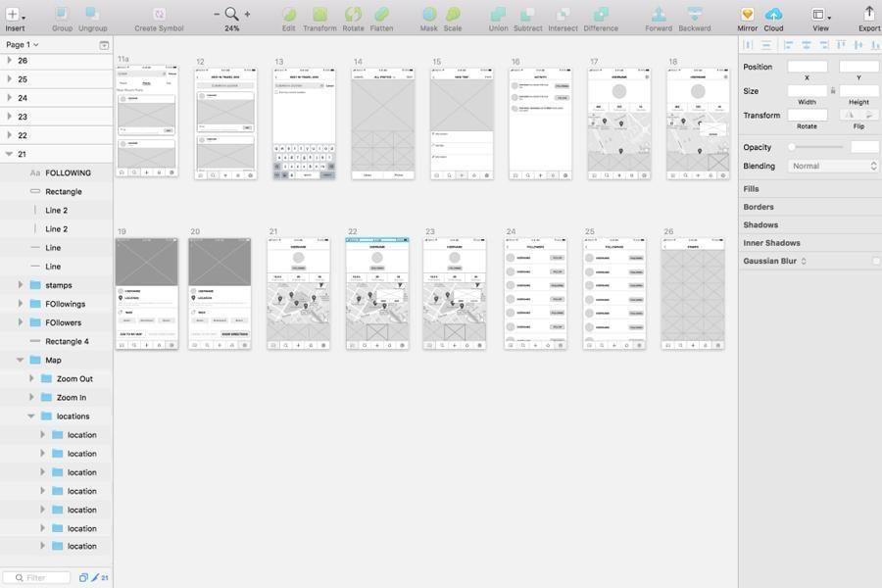Click the Create Symbol toolbar icon

pyautogui.click(x=159, y=15)
